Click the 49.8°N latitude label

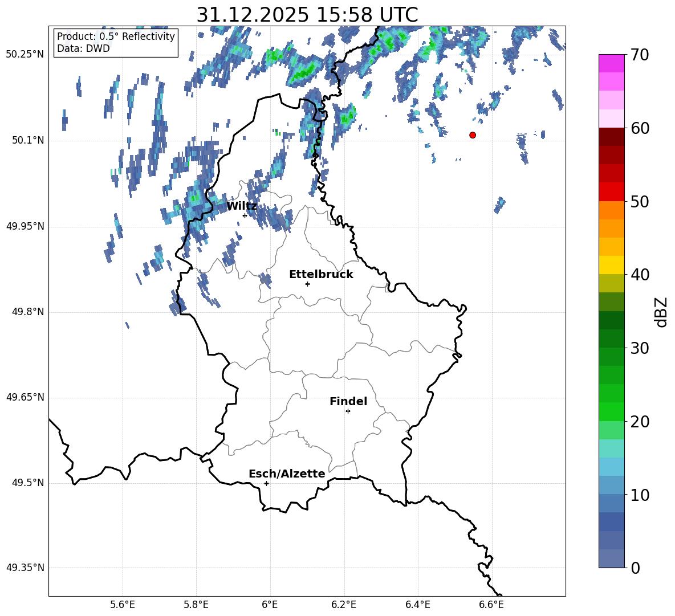(x=28, y=312)
